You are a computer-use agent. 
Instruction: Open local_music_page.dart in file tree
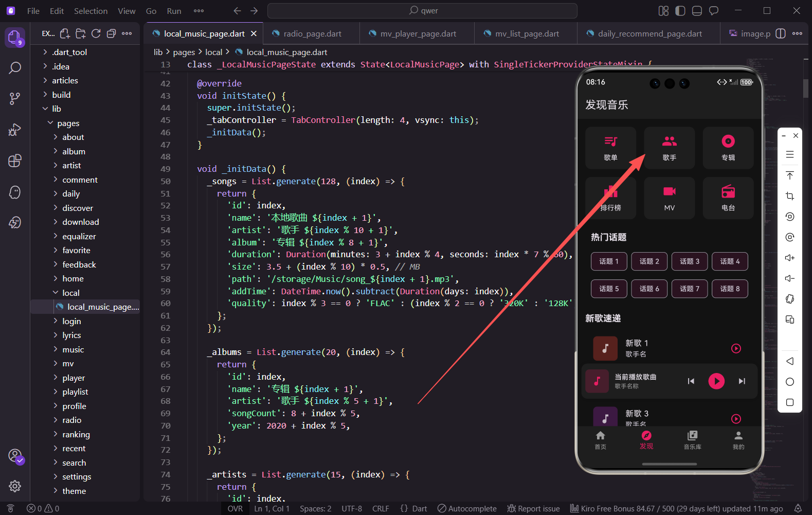click(85, 307)
